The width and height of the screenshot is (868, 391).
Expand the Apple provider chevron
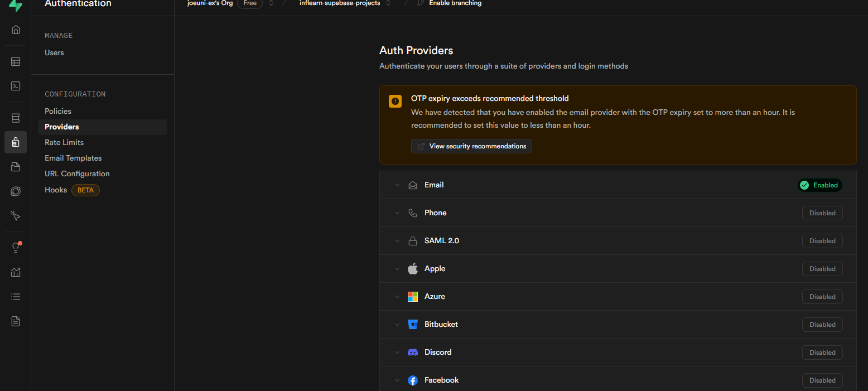click(397, 269)
